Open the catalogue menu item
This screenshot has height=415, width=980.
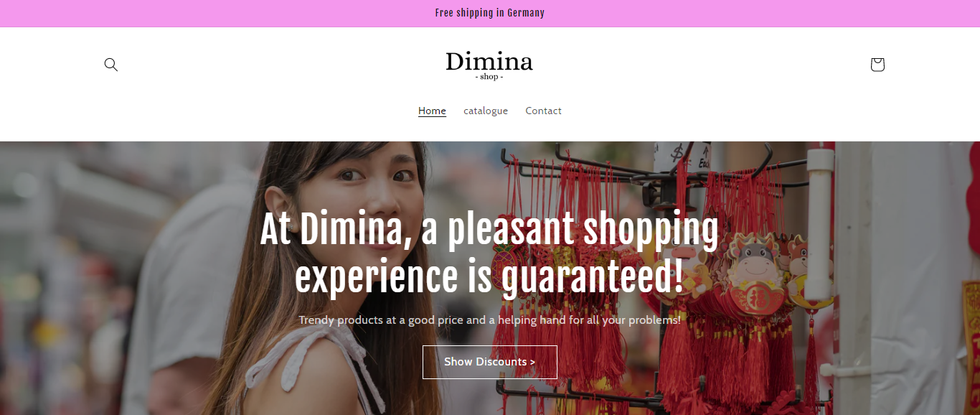[x=486, y=111]
